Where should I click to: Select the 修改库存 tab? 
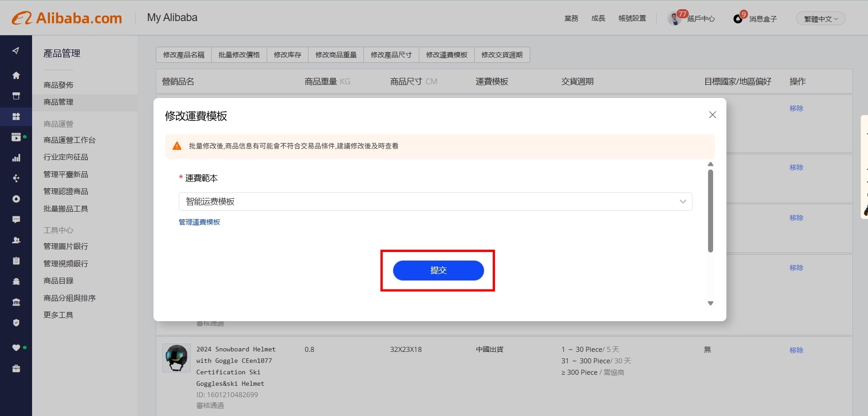[x=287, y=55]
